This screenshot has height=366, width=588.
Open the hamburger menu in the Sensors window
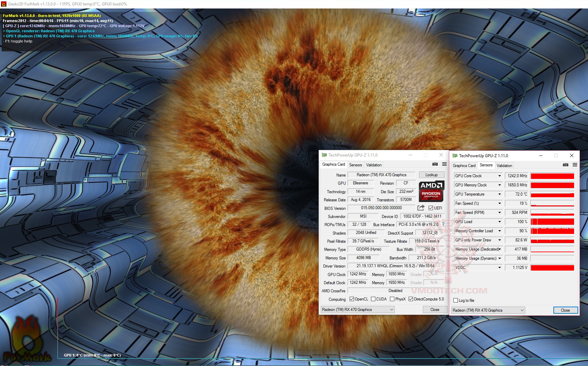click(x=575, y=165)
